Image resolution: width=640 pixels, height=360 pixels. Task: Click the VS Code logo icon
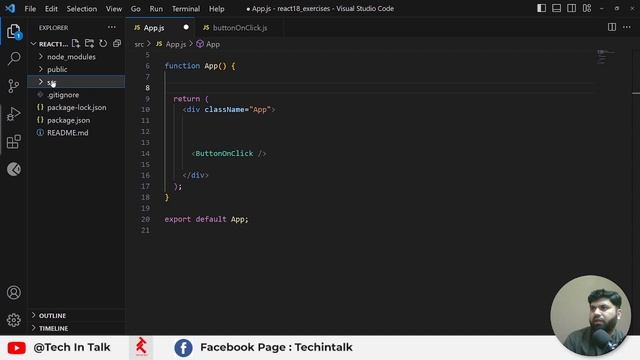pyautogui.click(x=10, y=8)
